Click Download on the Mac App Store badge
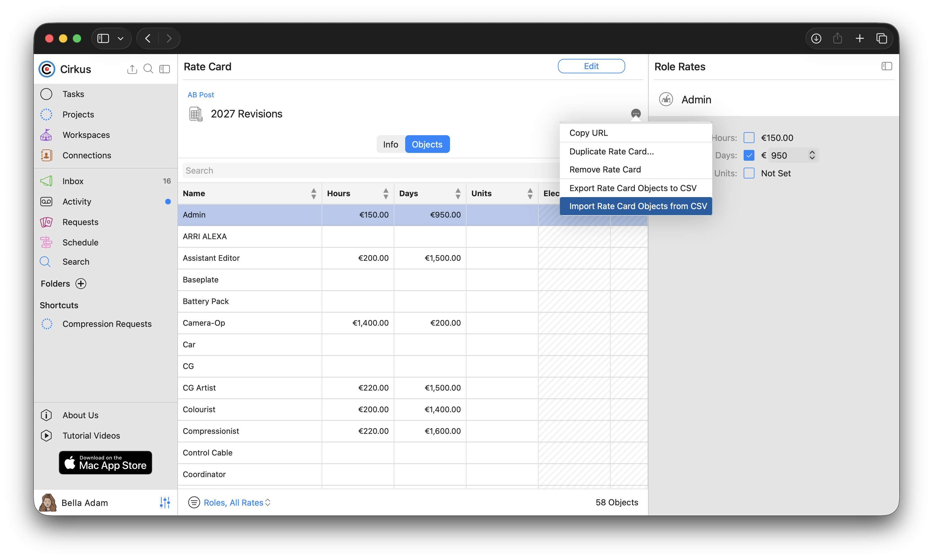This screenshot has height=560, width=933. (105, 463)
